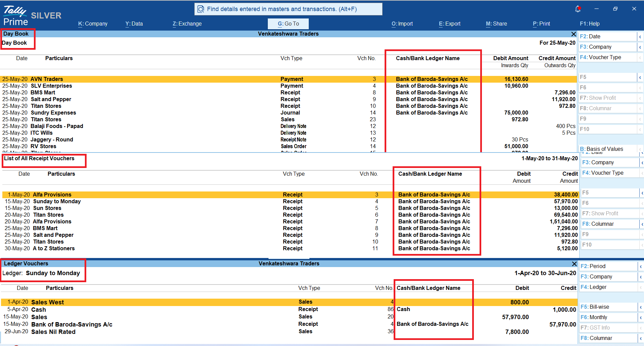644x346 pixels.
Task: Click the "1-Apr-20 to 30-Jun-20" period text
Action: click(545, 273)
